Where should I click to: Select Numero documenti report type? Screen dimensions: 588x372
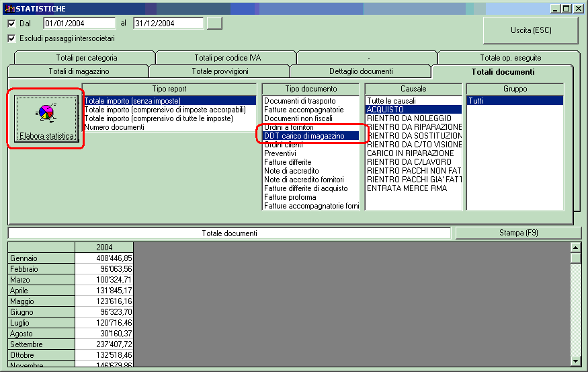169,127
